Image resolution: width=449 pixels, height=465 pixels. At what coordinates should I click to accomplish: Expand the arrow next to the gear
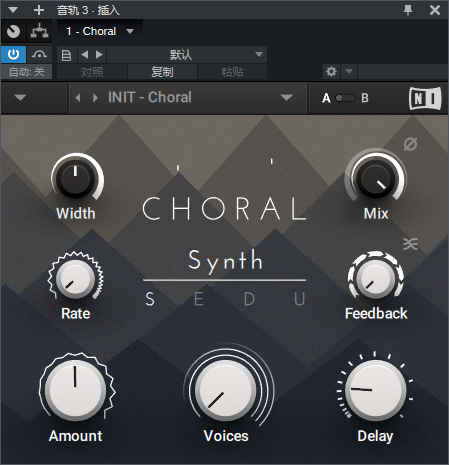click(x=349, y=71)
